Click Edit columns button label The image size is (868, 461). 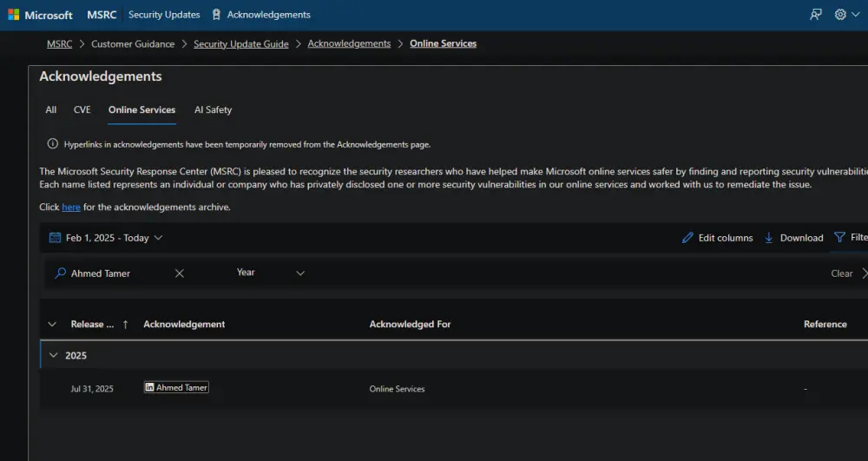726,238
